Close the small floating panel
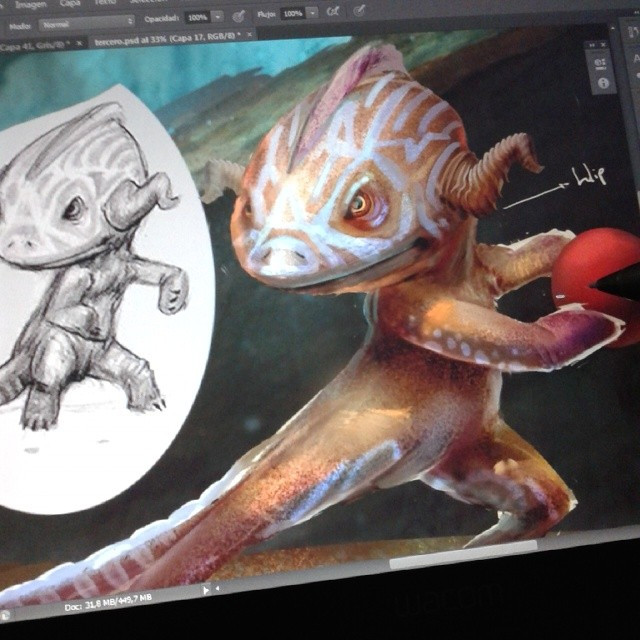The image size is (640, 640). (x=604, y=44)
